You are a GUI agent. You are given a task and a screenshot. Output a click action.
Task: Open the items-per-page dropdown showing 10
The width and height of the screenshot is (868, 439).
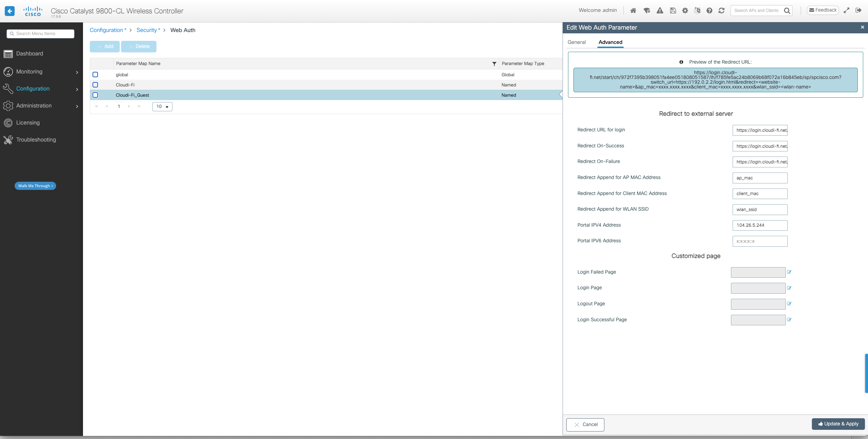pos(162,107)
